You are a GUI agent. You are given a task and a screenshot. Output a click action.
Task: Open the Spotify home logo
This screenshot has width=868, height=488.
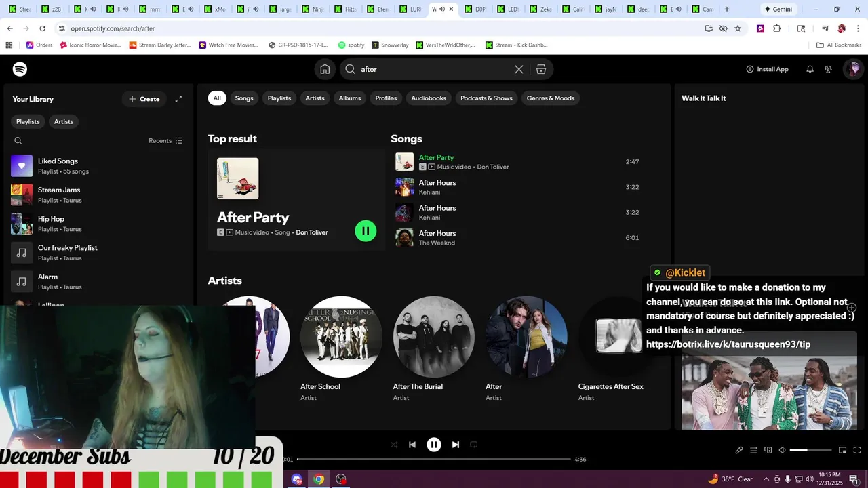20,69
